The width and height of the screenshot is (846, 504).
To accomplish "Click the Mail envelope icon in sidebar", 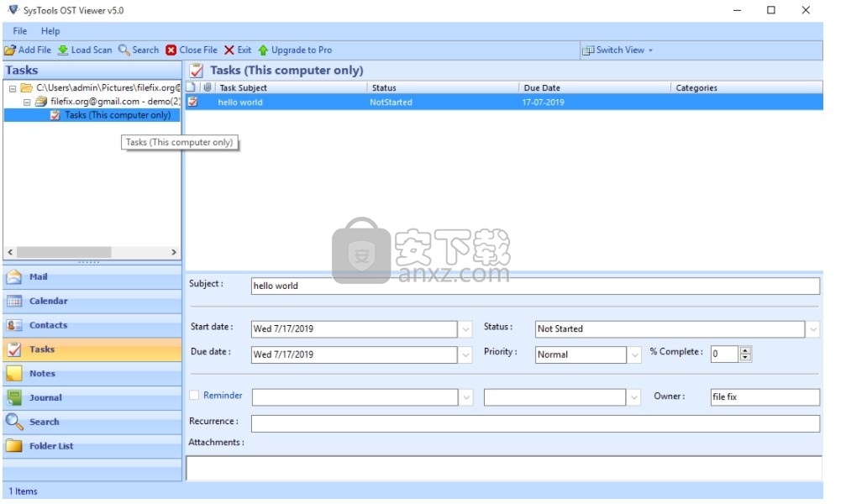I will (x=14, y=277).
